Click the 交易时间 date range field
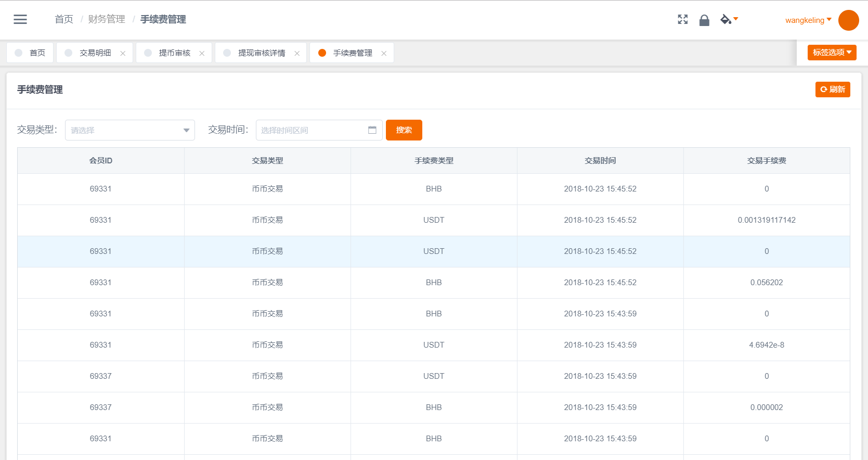868x460 pixels. tap(319, 130)
